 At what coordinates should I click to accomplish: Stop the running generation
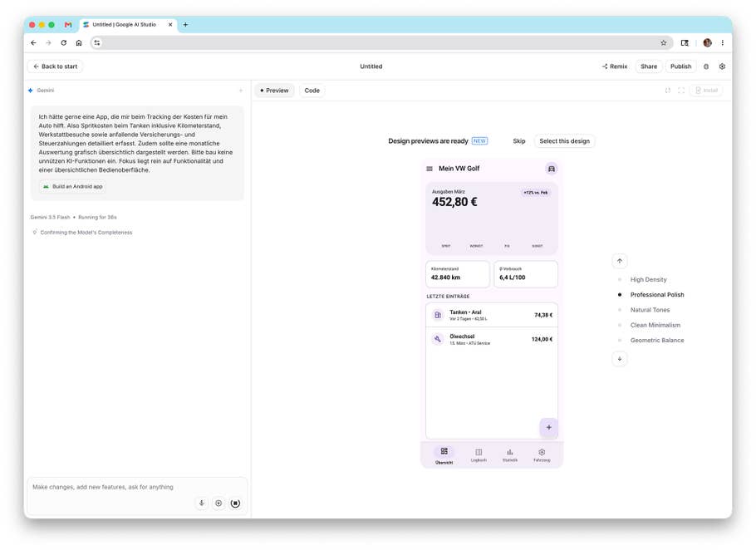click(x=235, y=503)
